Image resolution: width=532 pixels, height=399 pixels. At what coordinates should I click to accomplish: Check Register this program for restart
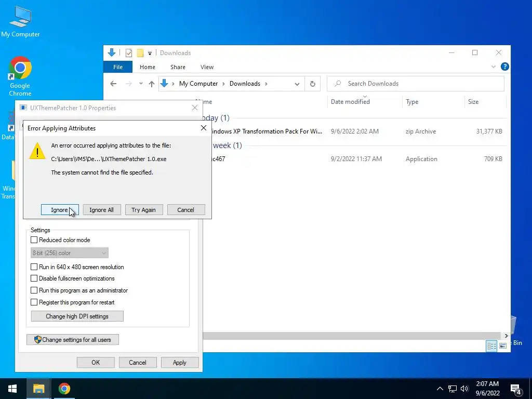point(34,302)
